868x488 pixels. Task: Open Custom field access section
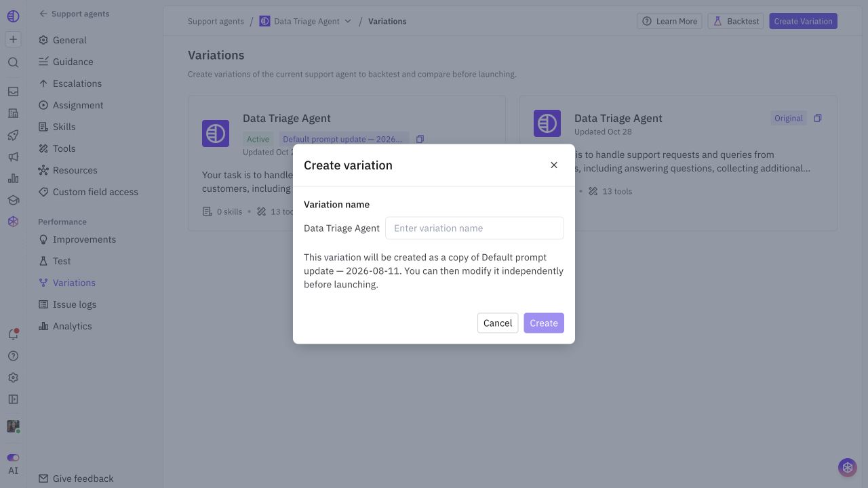coord(95,192)
